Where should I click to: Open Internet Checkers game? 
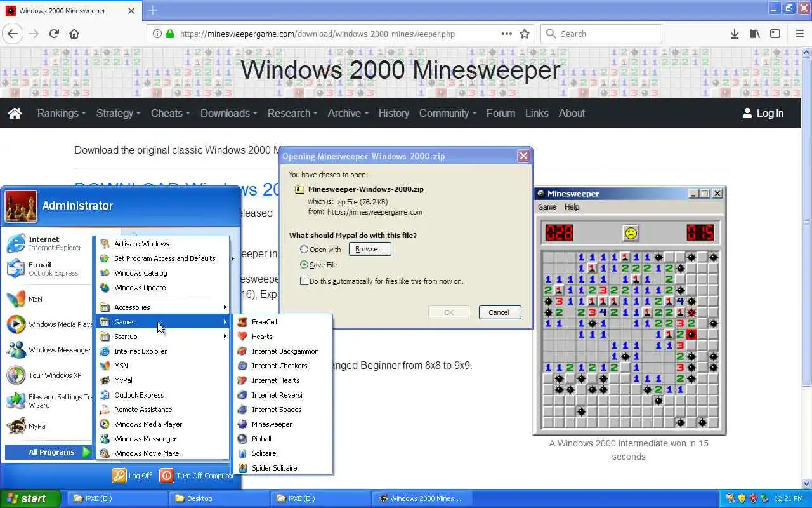(283, 366)
